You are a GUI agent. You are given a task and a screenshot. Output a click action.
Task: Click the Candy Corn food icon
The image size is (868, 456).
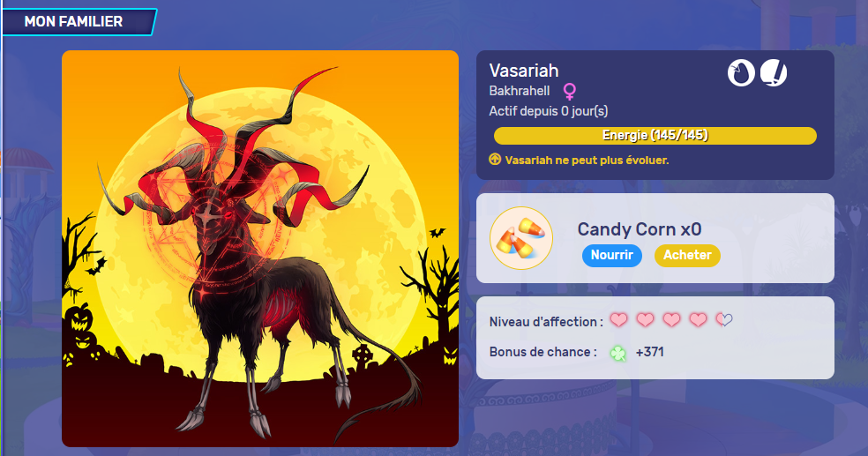tap(521, 238)
